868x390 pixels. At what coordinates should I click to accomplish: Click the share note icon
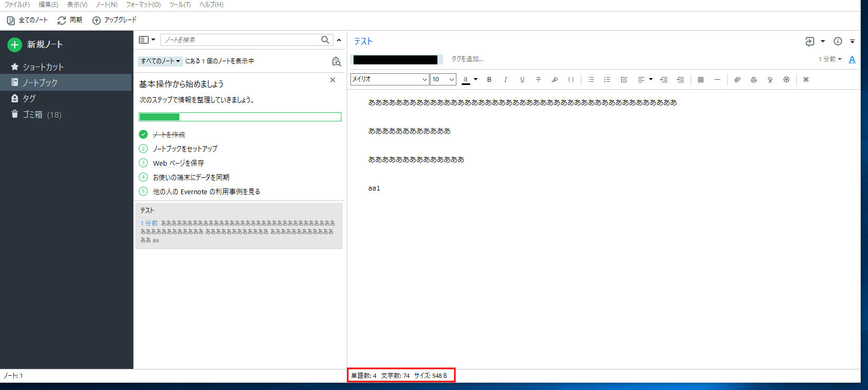click(809, 41)
